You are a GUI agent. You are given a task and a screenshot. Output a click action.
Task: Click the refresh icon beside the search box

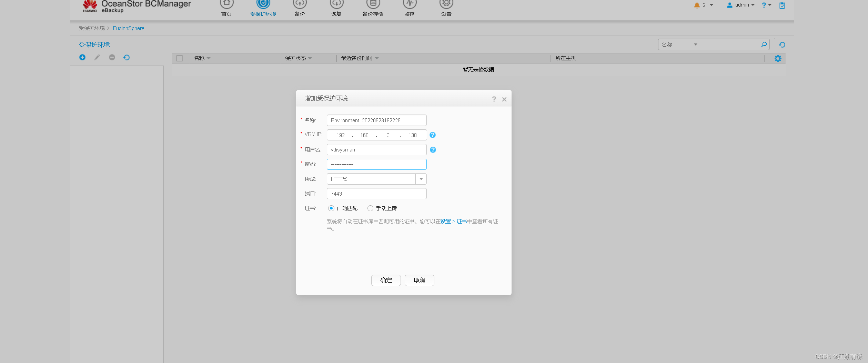click(782, 45)
